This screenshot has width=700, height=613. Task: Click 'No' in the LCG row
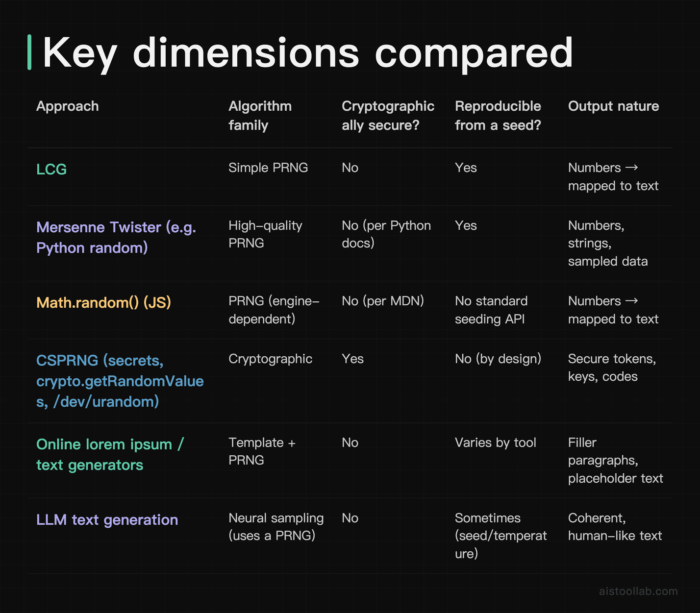(350, 168)
